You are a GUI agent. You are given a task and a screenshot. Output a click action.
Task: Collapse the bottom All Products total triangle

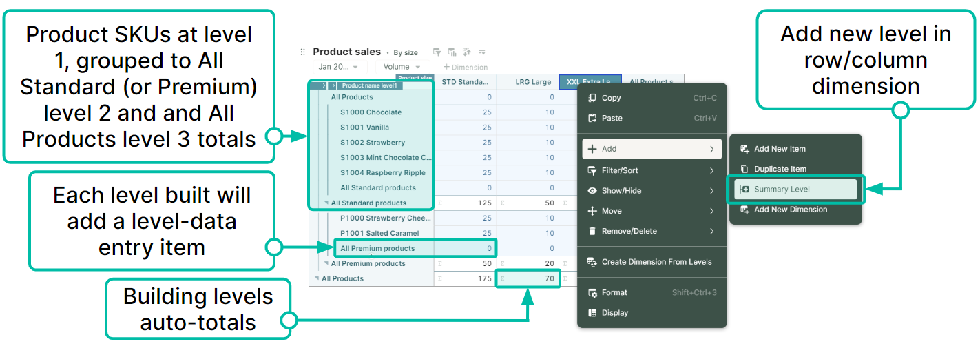317,279
